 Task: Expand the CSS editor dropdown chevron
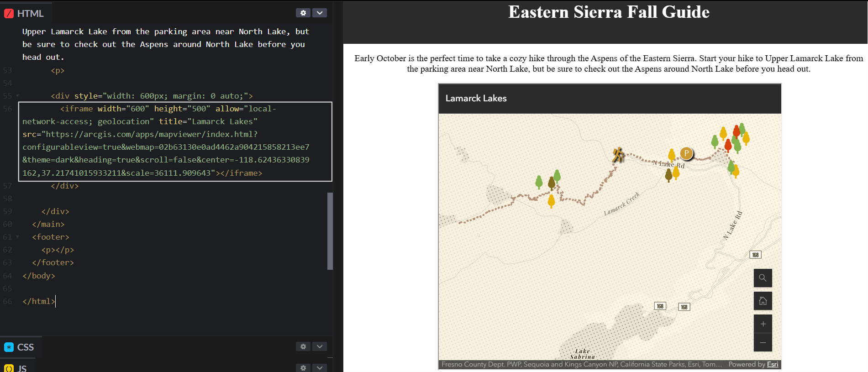click(x=320, y=346)
